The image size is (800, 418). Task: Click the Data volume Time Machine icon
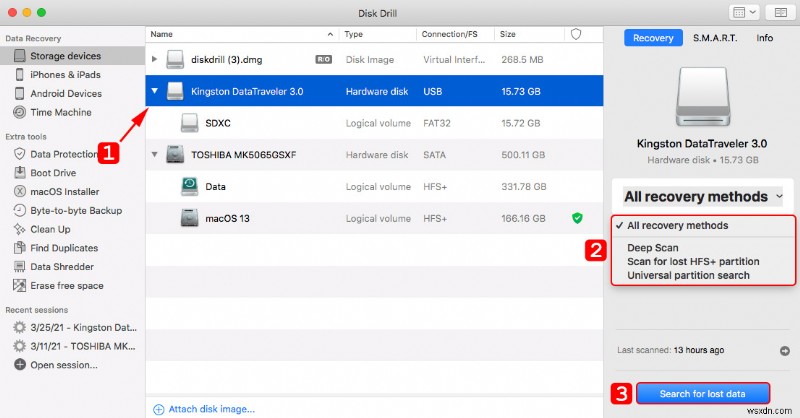click(x=189, y=186)
